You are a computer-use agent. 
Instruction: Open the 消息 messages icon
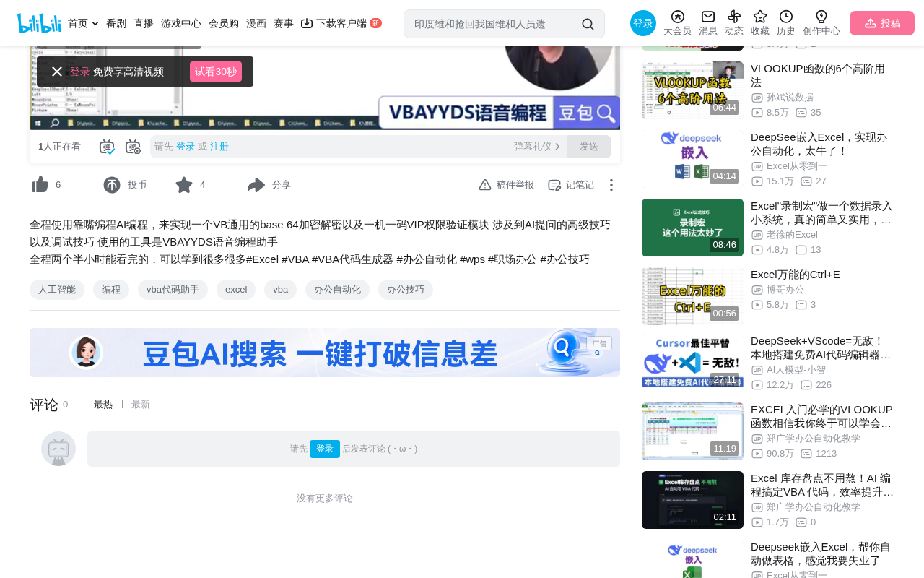click(x=708, y=17)
